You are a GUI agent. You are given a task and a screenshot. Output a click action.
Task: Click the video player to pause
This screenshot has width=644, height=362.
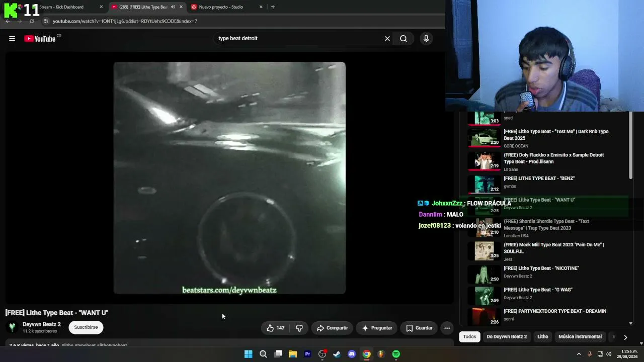pos(229,178)
